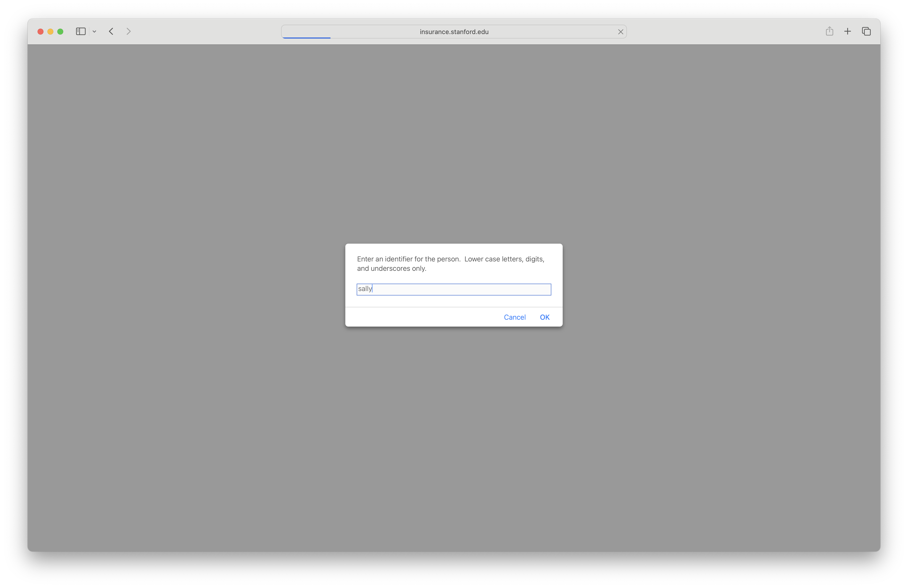The height and width of the screenshot is (588, 908).
Task: Toggle the Safari sidebar
Action: [x=81, y=32]
